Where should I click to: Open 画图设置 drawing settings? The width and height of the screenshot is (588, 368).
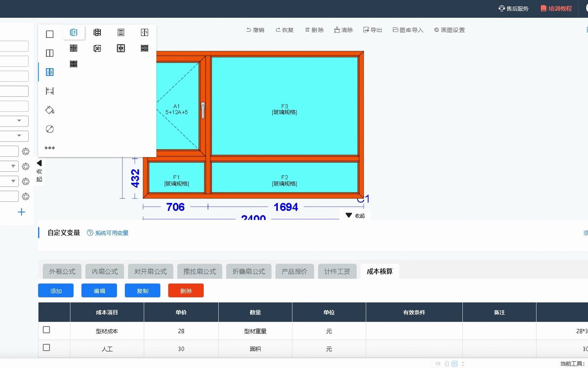pos(450,30)
